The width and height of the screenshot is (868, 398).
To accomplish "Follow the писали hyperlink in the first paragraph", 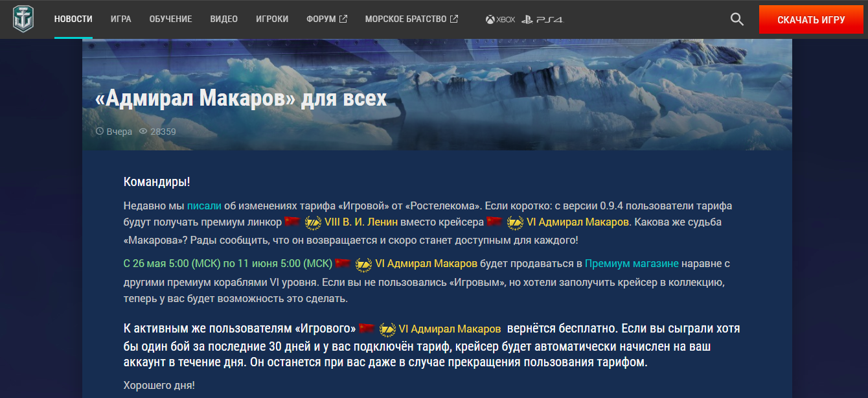I will 204,206.
